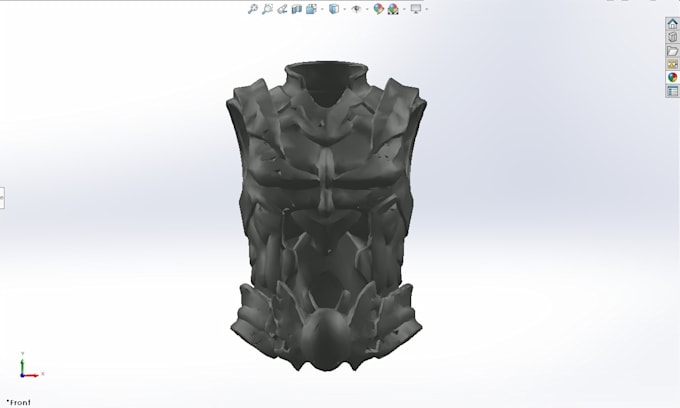Viewport: 680px width, 408px height.
Task: Click the XYZ coordinate triad
Action: pyautogui.click(x=31, y=366)
